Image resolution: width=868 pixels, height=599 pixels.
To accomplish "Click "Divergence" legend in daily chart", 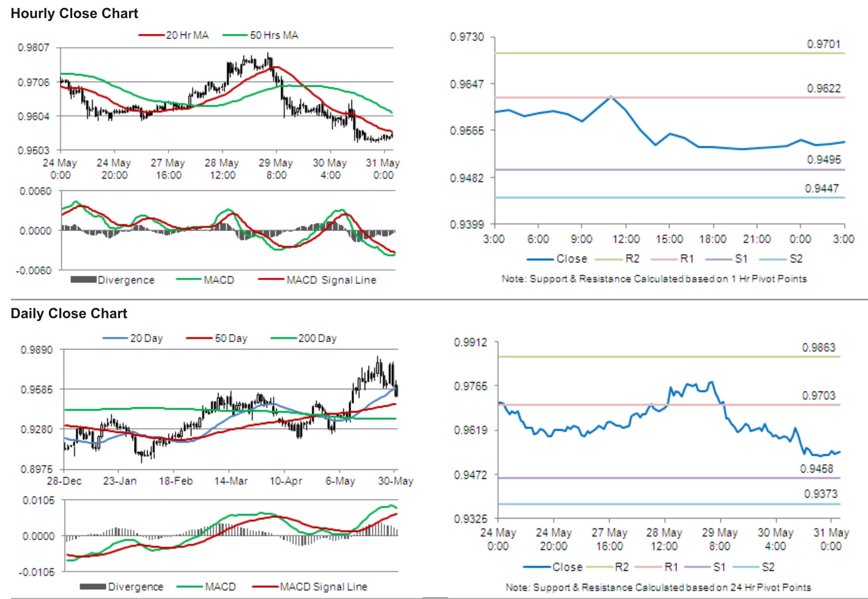I will click(x=121, y=587).
